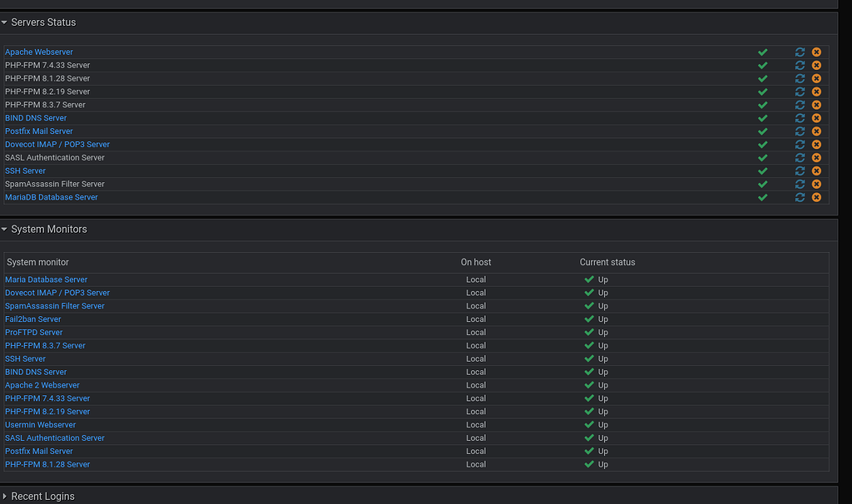Stop the SSH Server in Servers Status
Screen dimensions: 852x504
point(816,170)
